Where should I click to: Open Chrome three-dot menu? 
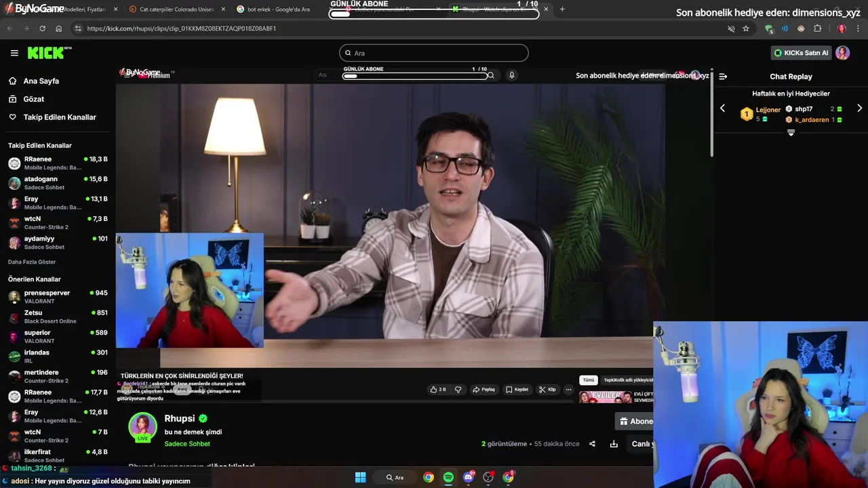[x=859, y=28]
